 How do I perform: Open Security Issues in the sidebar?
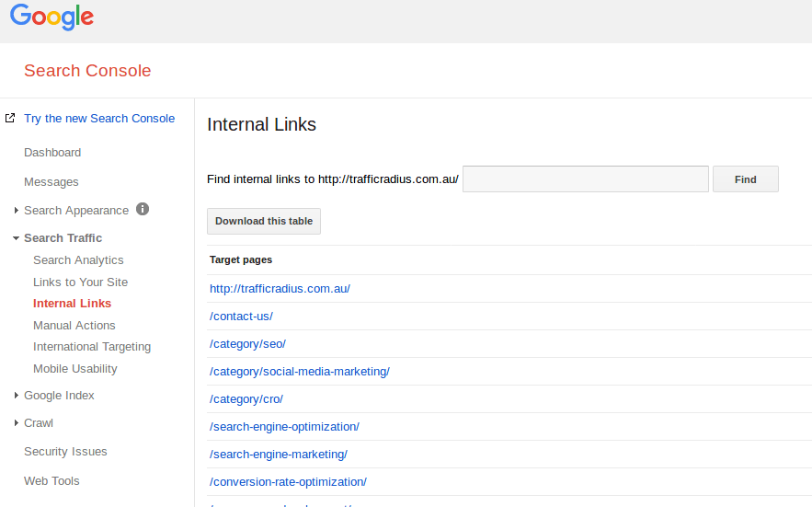(x=65, y=452)
